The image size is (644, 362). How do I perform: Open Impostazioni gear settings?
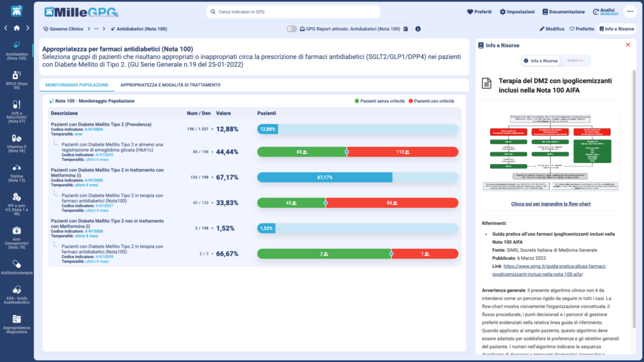516,12
